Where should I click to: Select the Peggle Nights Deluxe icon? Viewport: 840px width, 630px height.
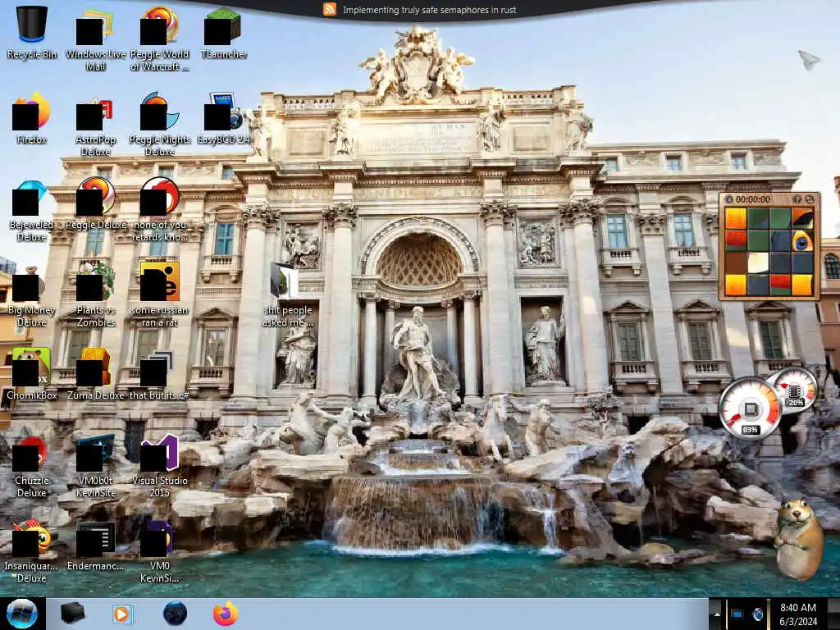pyautogui.click(x=160, y=125)
